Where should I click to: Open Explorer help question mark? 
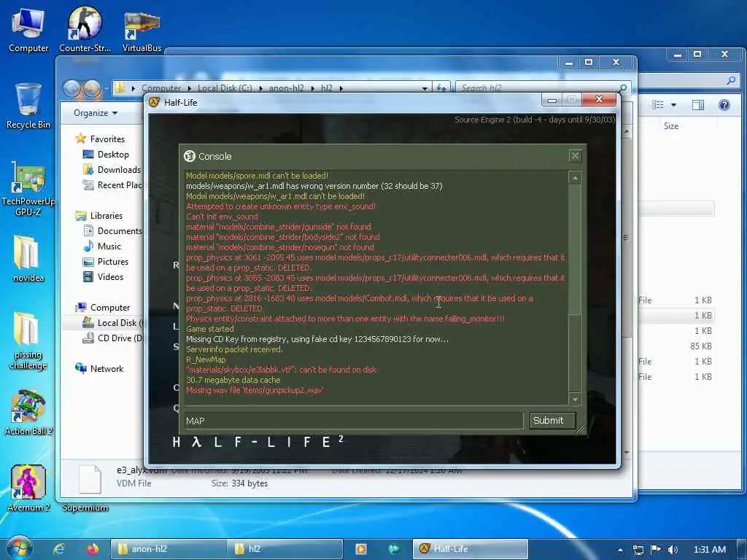tap(724, 105)
